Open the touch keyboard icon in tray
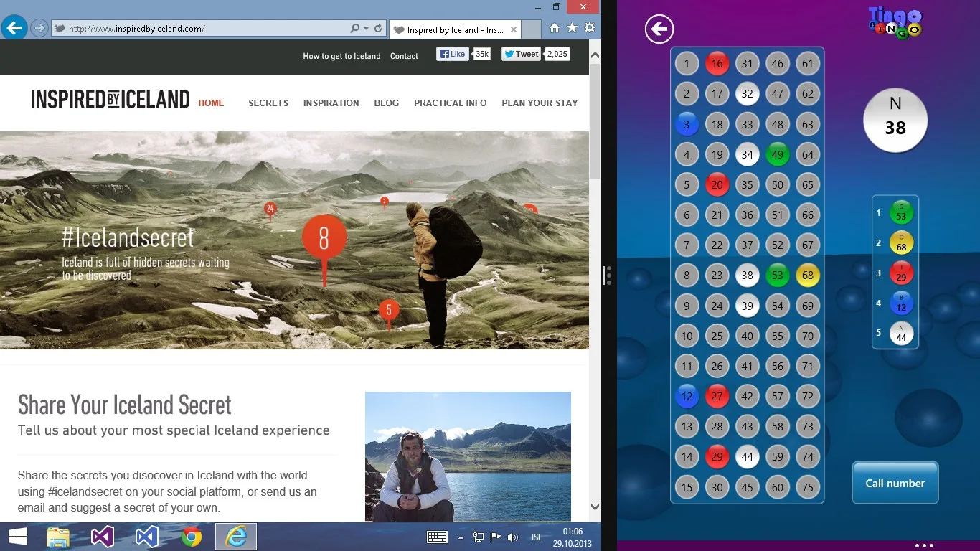The height and width of the screenshot is (551, 980). tap(437, 537)
